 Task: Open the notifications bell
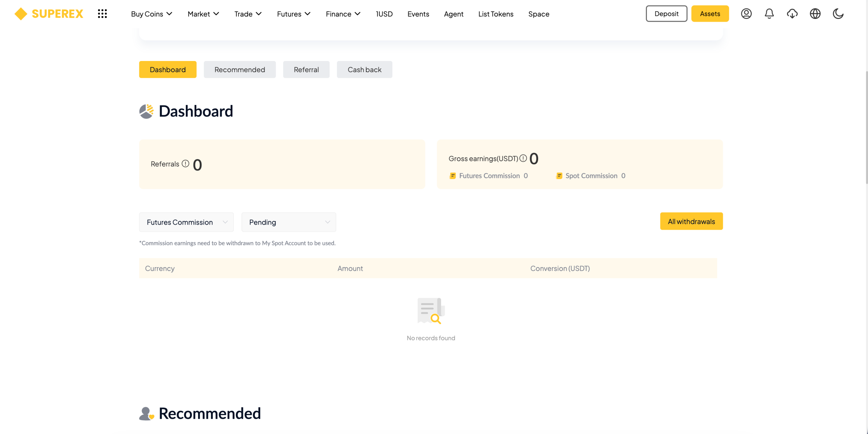tap(769, 14)
